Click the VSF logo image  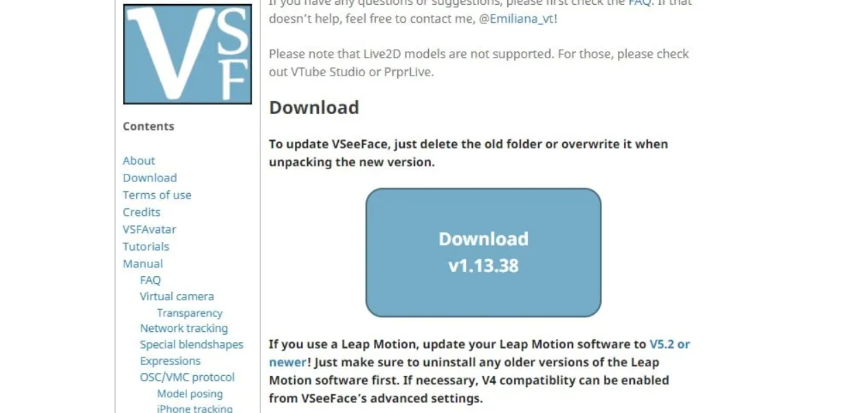188,54
